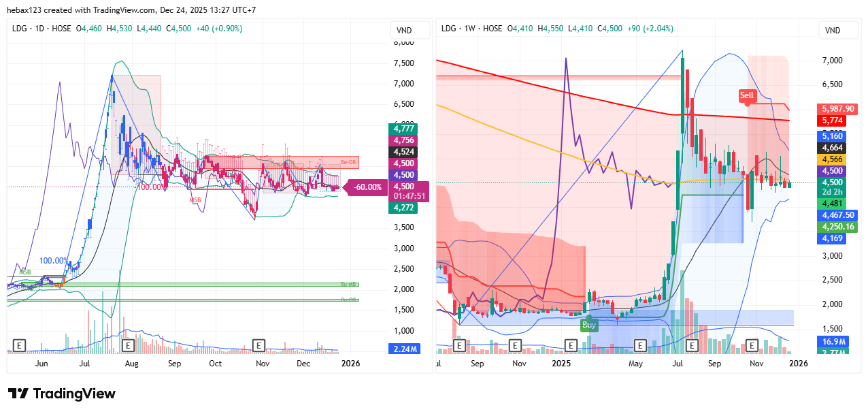Click the 7,000 level on the weekly price axis
This screenshot has height=414, width=868.
coord(834,61)
